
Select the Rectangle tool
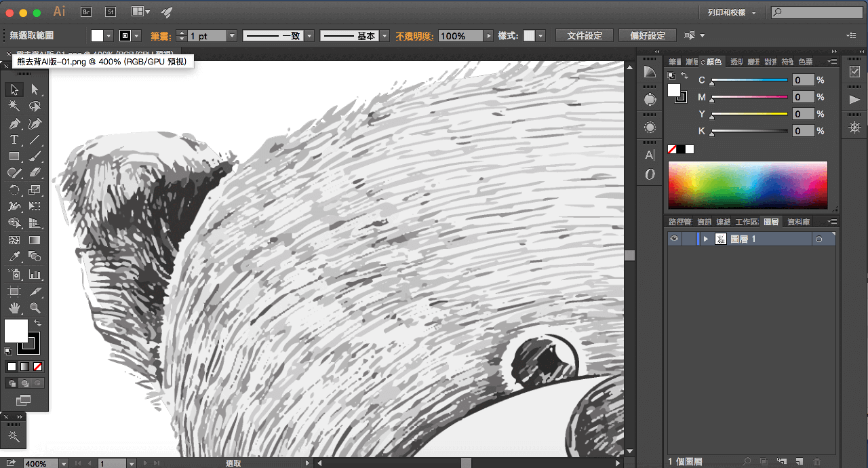click(14, 157)
